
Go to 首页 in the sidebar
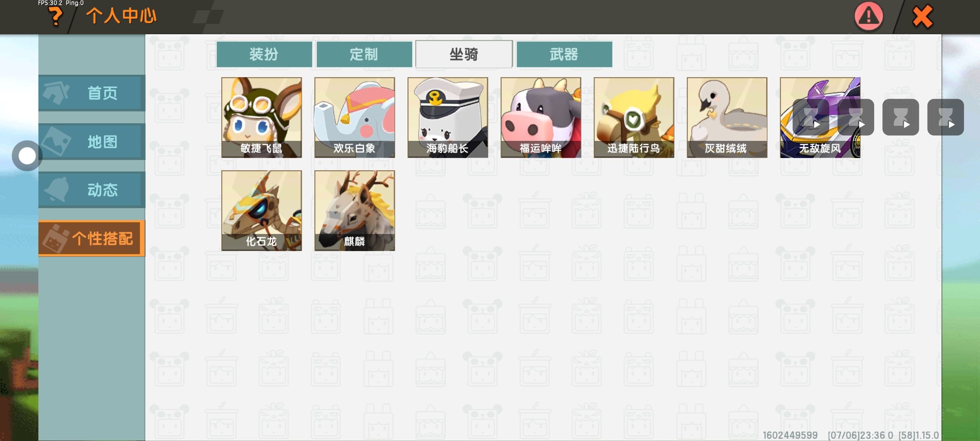pos(92,93)
